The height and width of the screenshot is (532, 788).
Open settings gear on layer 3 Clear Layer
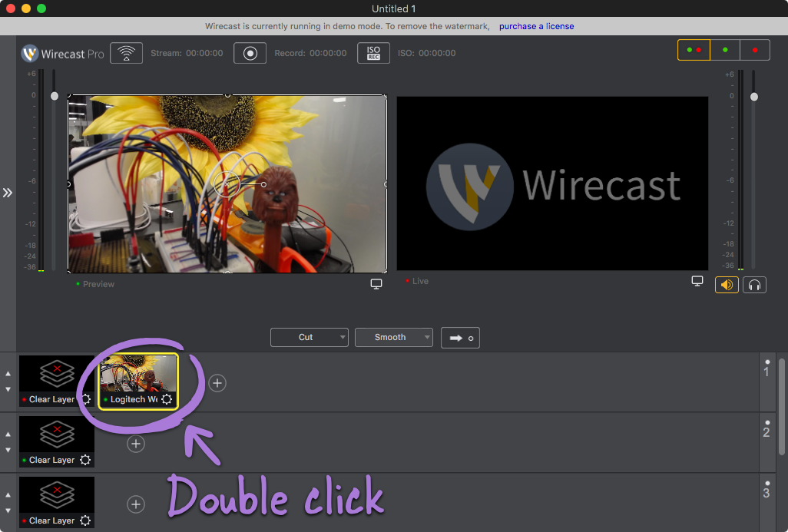point(85,520)
